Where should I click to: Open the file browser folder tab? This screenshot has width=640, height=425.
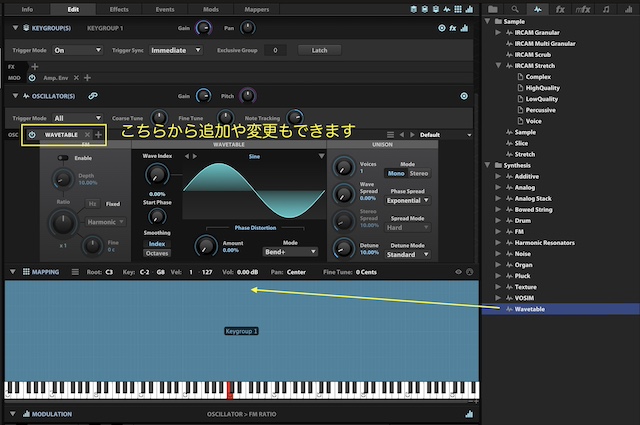pyautogui.click(x=491, y=9)
